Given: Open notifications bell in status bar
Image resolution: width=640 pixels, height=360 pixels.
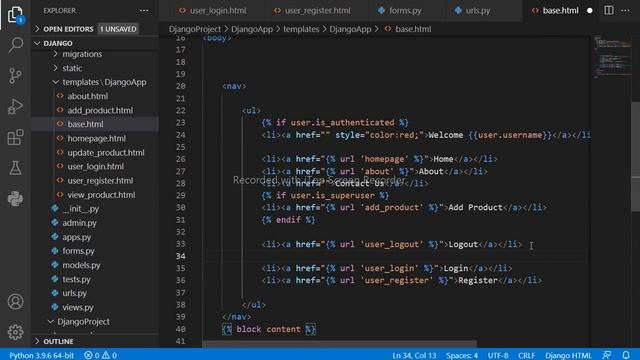Looking at the screenshot, I should click(626, 356).
